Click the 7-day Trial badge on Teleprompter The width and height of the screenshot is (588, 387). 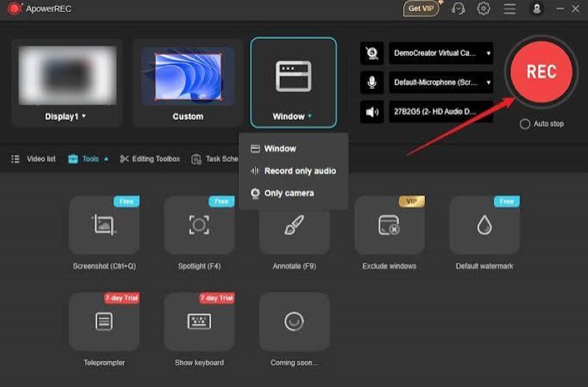[x=121, y=298]
